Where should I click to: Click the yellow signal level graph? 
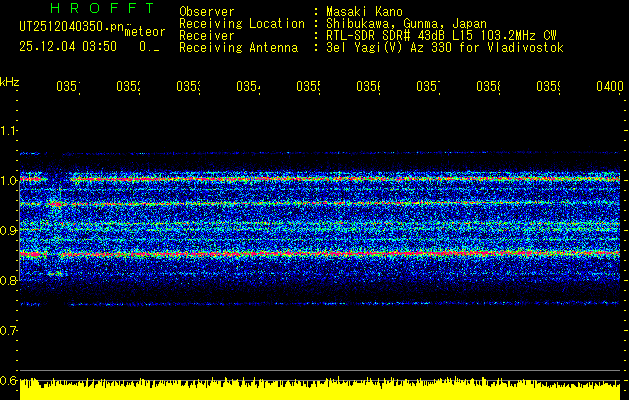pos(320,388)
